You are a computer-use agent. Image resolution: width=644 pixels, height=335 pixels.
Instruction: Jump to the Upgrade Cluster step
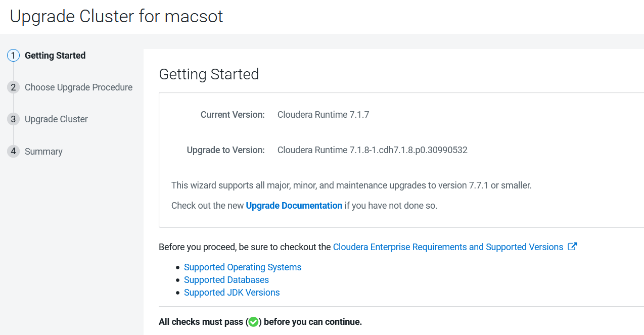coord(56,119)
